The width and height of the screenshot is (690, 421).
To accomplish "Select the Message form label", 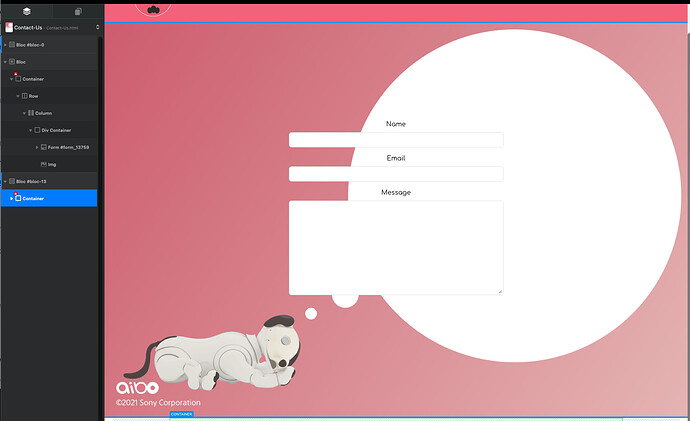I will 396,192.
